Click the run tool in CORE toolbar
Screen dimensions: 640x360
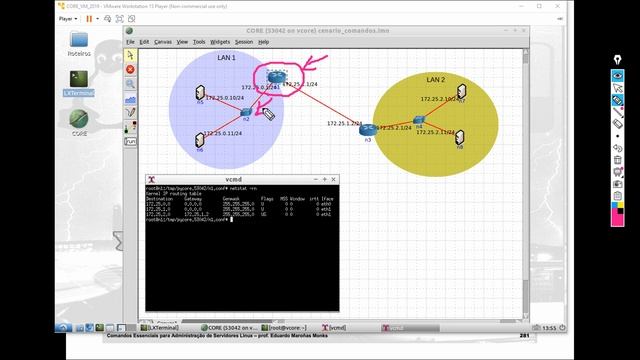click(130, 141)
